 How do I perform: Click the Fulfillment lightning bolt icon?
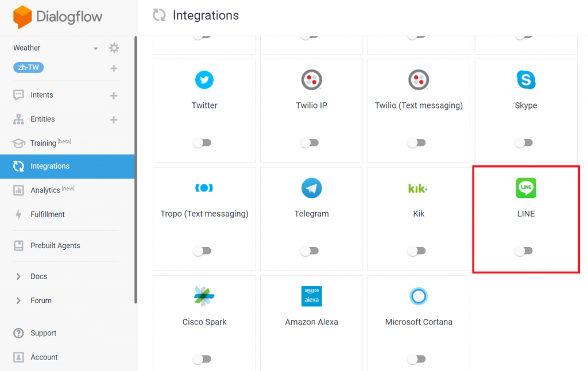coord(18,214)
